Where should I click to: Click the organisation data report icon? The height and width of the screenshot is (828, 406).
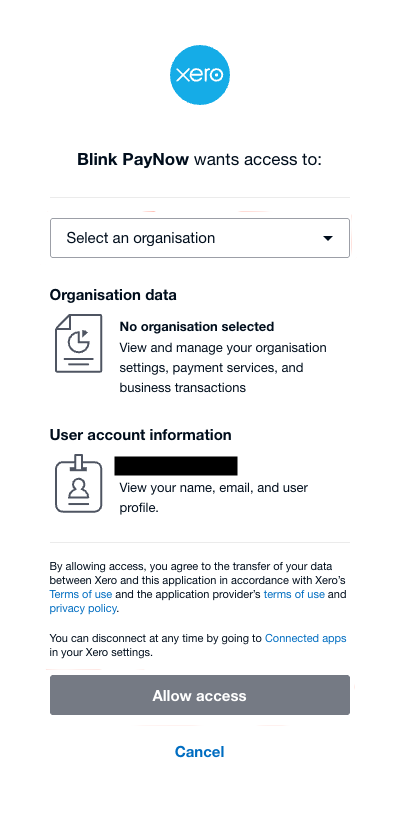coord(79,343)
